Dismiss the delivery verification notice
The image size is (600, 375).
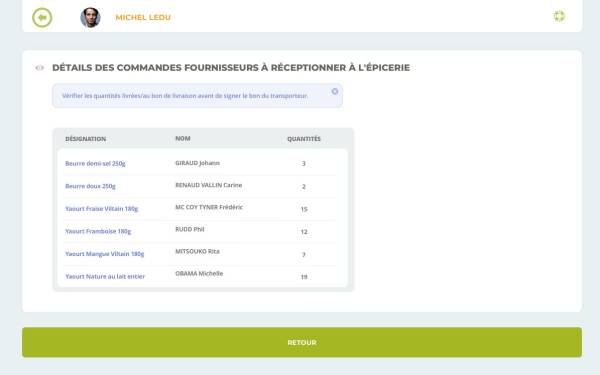(335, 91)
